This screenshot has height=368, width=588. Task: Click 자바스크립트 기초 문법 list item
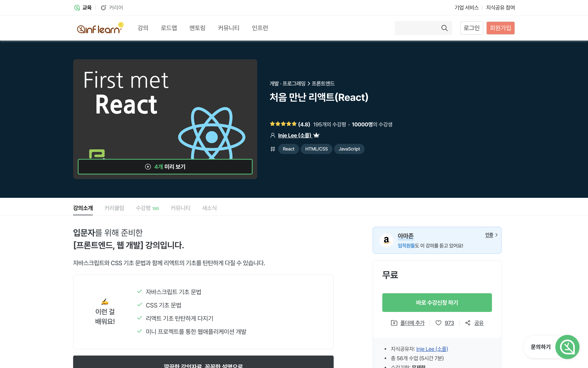tap(173, 292)
